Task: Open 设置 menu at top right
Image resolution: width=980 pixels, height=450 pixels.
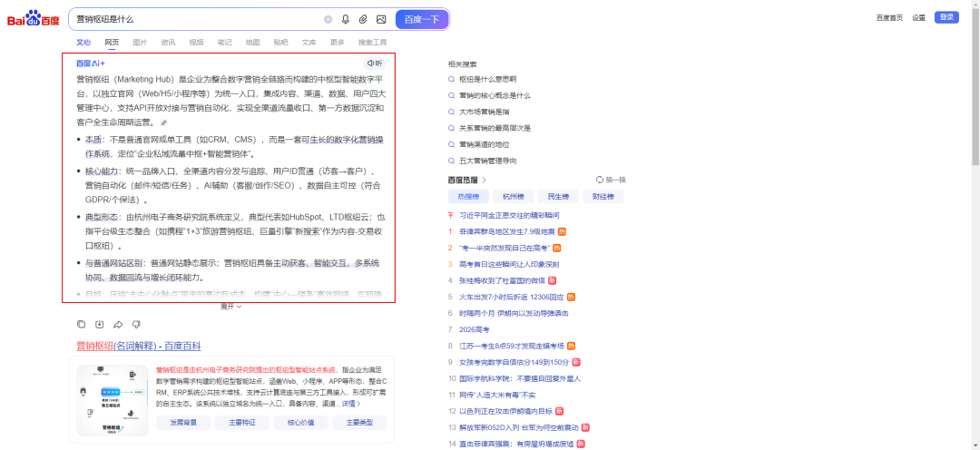Action: click(918, 17)
